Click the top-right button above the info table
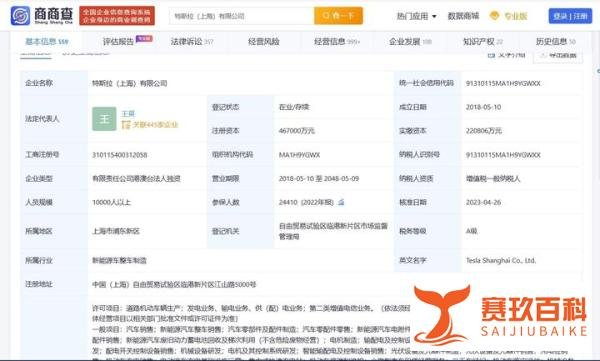This screenshot has width=600, height=361. [558, 56]
